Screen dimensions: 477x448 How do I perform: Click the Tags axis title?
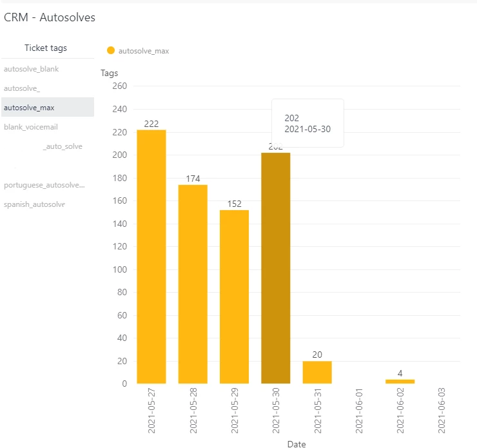[x=109, y=73]
